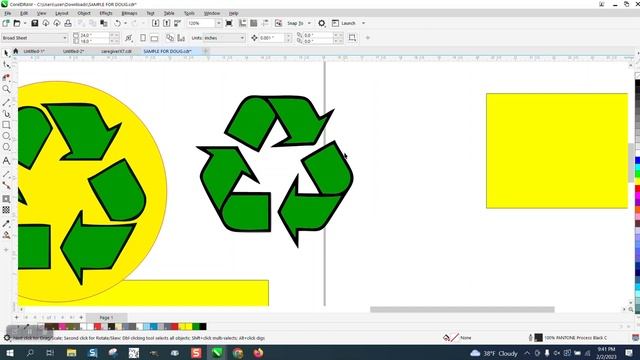Toggle All pages layout button
This screenshot has width=640, height=360.
170,38
